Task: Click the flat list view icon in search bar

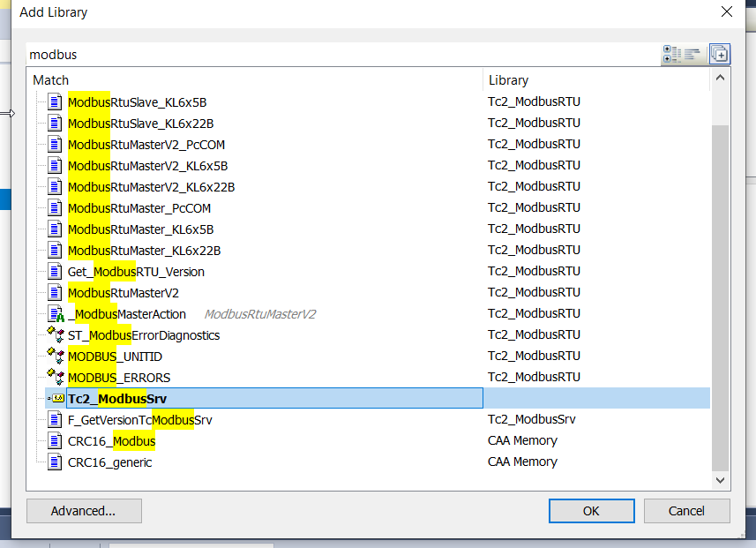Action: (x=692, y=54)
